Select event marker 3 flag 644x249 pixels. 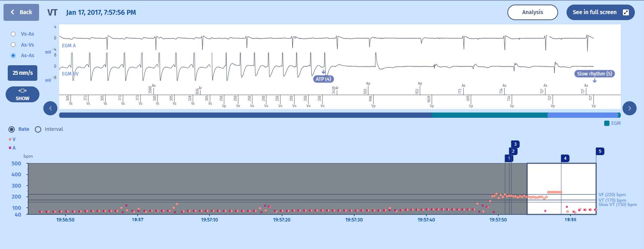(515, 144)
